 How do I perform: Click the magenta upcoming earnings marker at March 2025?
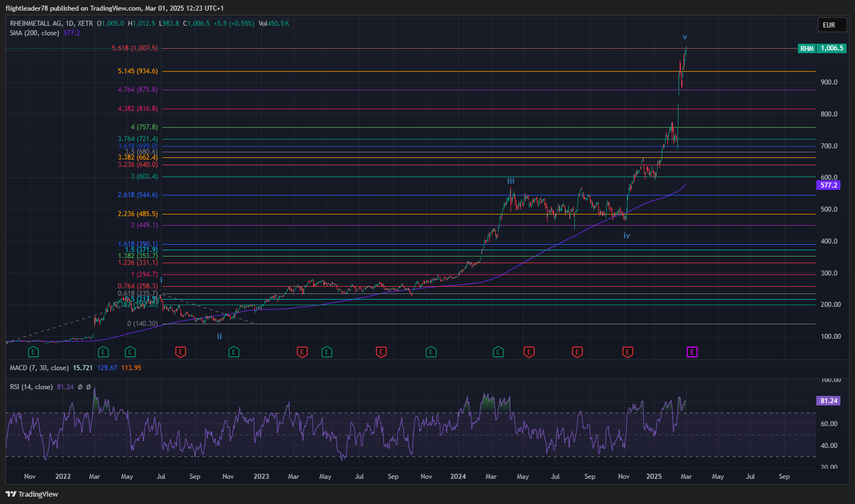(x=693, y=352)
